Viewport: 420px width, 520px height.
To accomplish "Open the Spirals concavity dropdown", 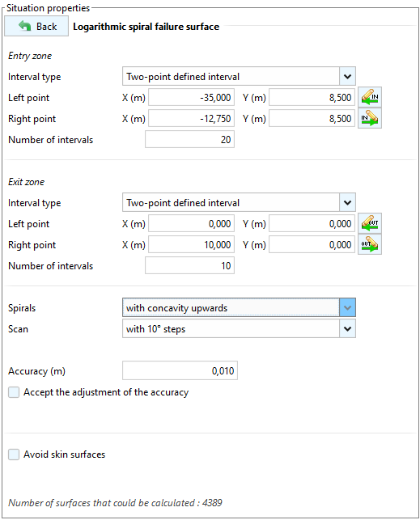I will (x=239, y=307).
